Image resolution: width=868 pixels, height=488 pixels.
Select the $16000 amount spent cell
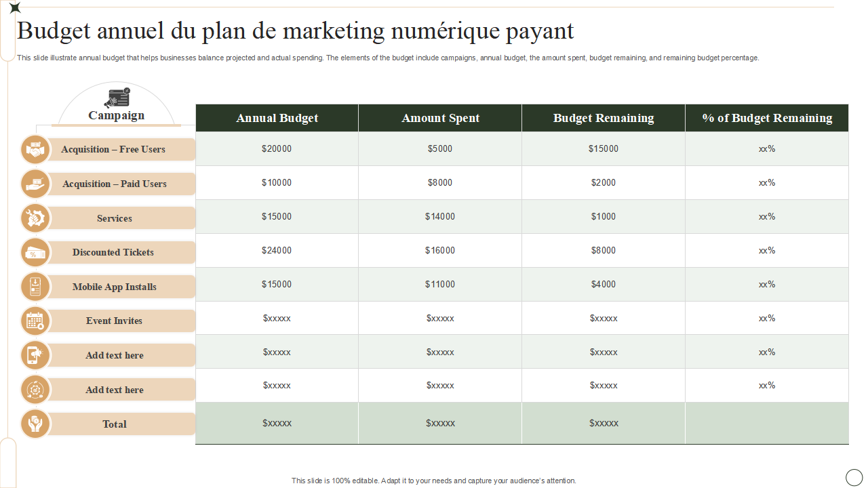(x=440, y=250)
